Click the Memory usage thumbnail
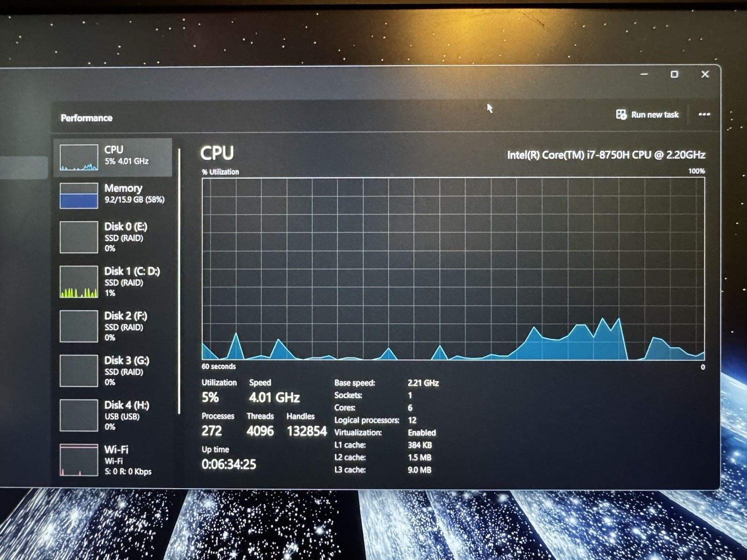747x560 pixels. pos(79,195)
